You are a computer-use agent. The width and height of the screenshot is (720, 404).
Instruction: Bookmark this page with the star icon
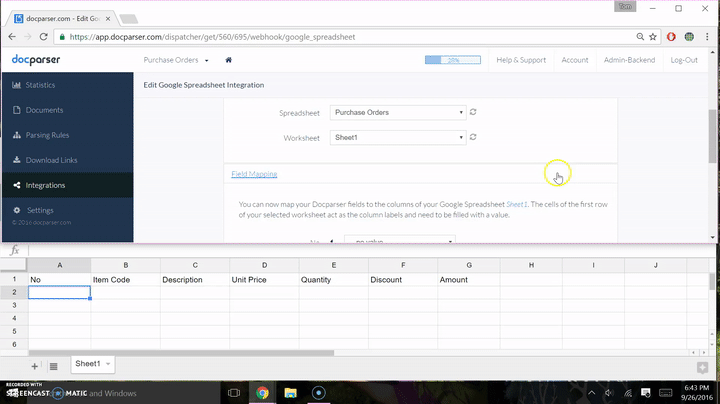click(x=654, y=37)
